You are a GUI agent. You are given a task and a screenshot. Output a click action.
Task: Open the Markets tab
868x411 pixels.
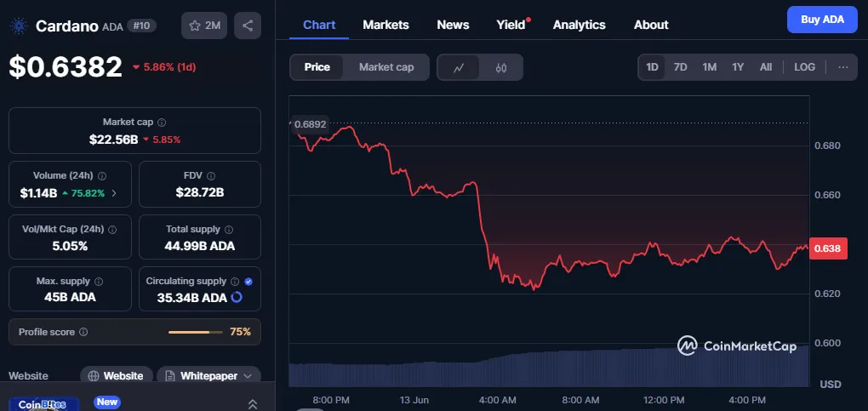pyautogui.click(x=385, y=25)
